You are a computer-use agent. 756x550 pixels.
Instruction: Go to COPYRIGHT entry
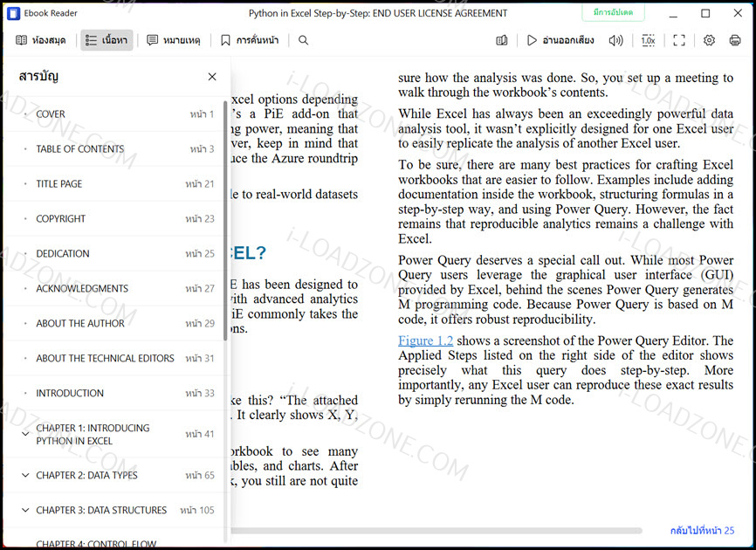115,218
